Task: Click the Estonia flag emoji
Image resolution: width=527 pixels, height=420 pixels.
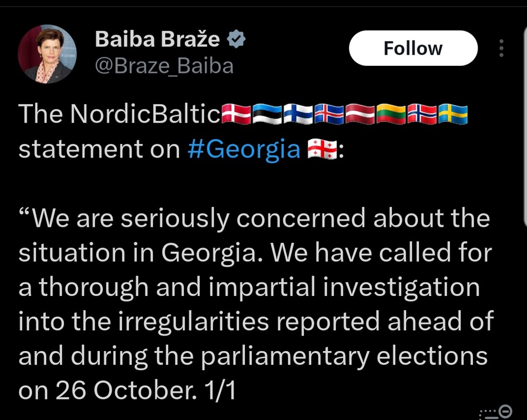Action: pyautogui.click(x=267, y=114)
